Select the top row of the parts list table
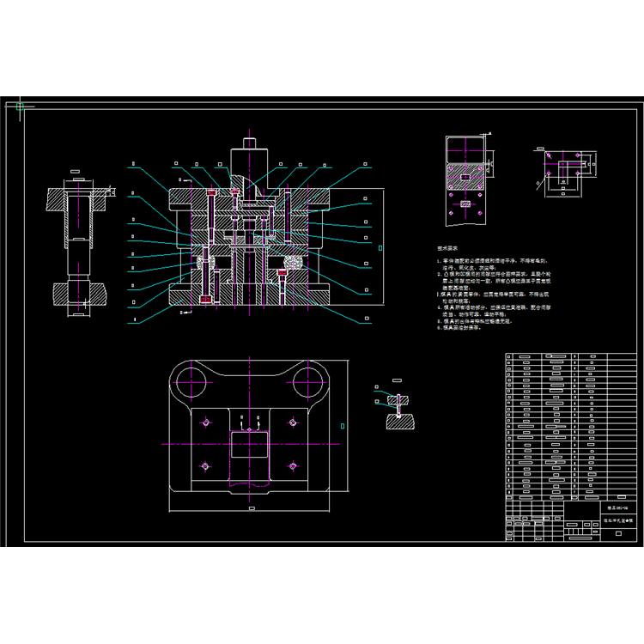The width and height of the screenshot is (644, 644). pyautogui.click(x=571, y=356)
